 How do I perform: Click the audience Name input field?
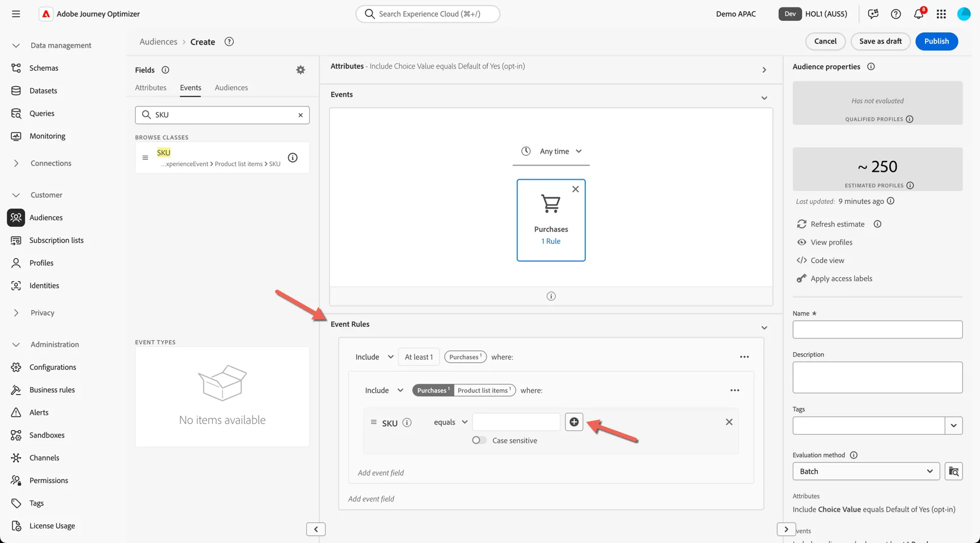(x=877, y=329)
